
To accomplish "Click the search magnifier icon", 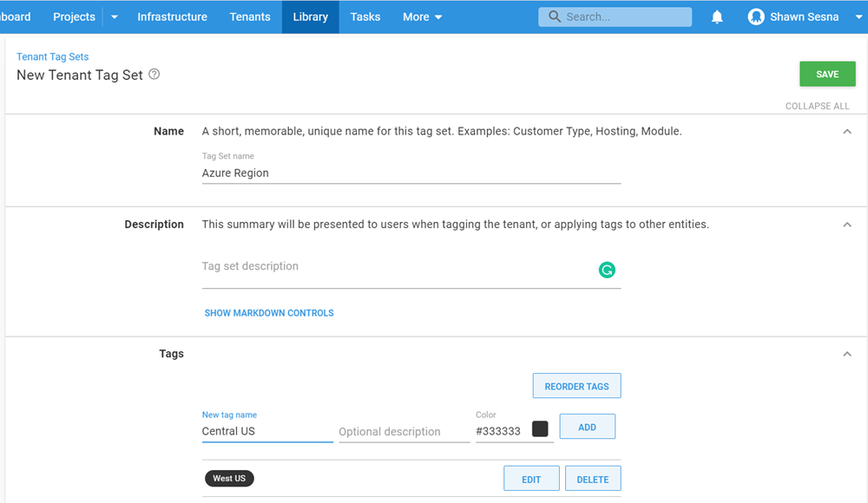I will (x=554, y=17).
